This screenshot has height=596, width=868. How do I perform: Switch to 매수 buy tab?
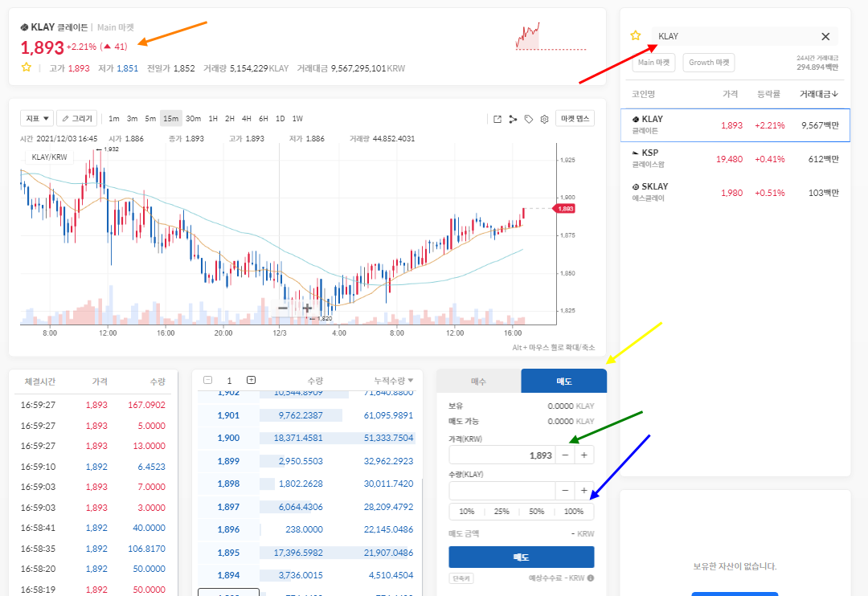[479, 382]
